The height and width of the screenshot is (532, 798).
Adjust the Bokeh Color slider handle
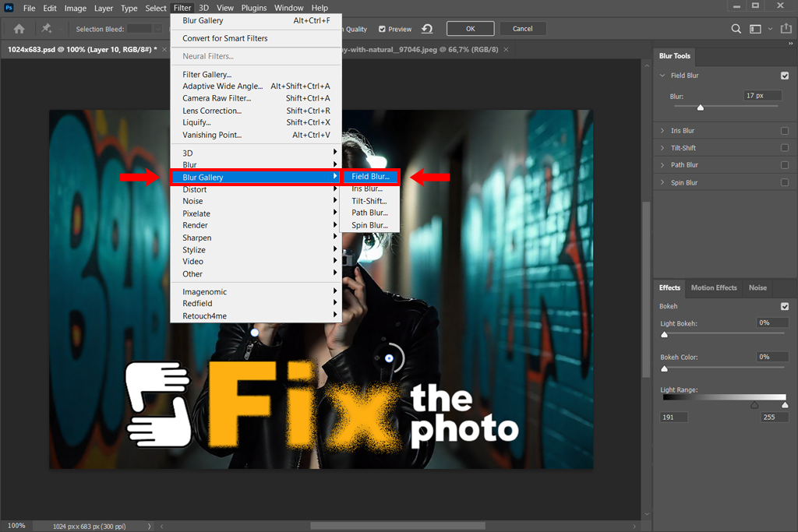tap(664, 368)
